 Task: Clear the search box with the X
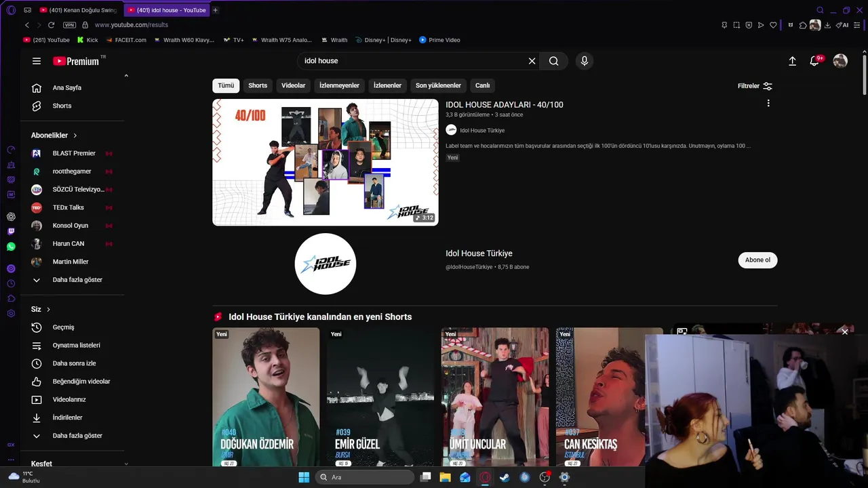click(x=532, y=61)
